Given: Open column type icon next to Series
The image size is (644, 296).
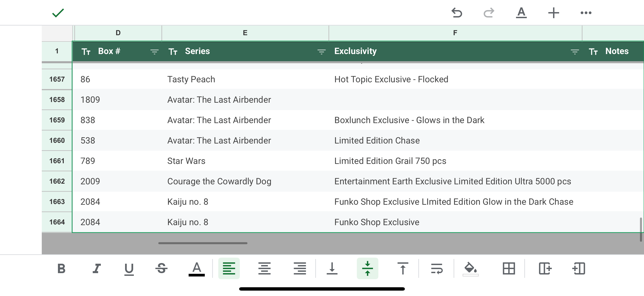Looking at the screenshot, I should 173,52.
